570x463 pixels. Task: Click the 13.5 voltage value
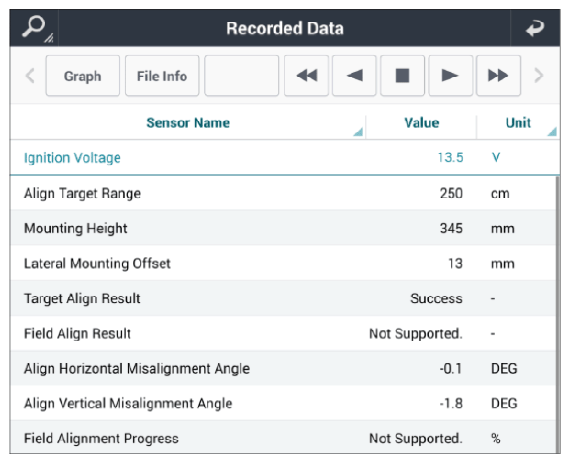coord(450,157)
